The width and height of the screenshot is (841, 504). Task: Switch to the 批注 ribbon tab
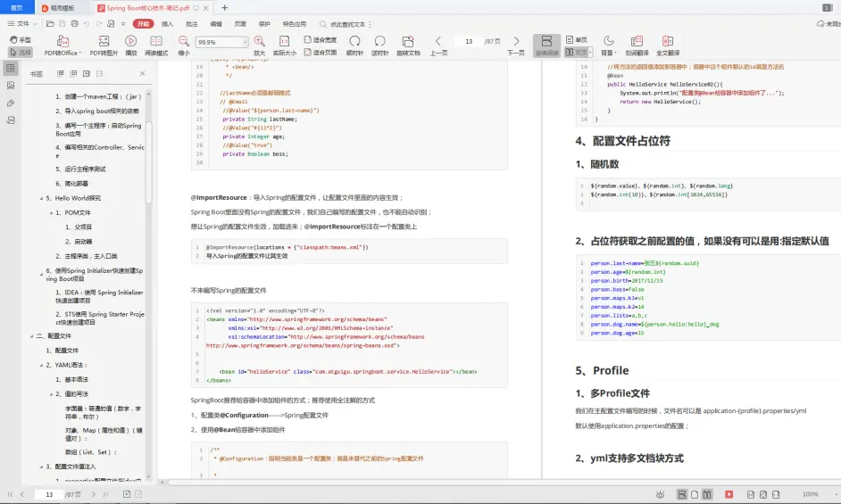point(191,24)
